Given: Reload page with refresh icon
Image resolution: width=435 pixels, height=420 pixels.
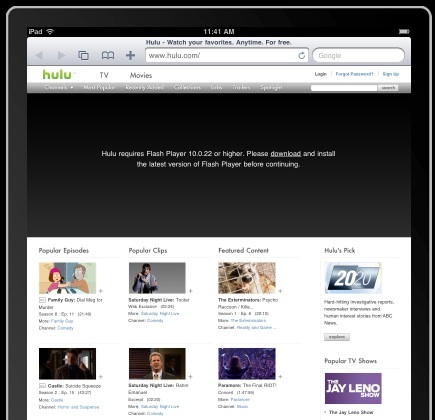Looking at the screenshot, I should [301, 55].
